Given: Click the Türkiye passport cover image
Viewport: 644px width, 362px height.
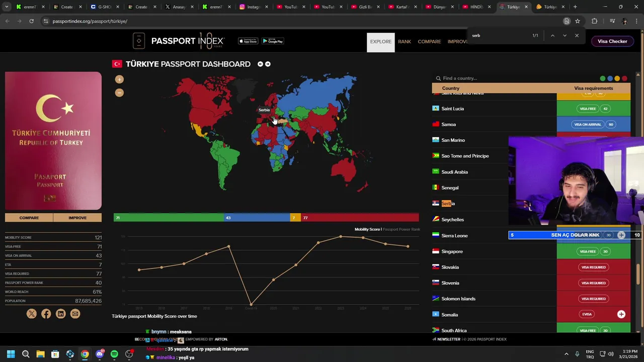Looking at the screenshot, I should click(x=53, y=141).
